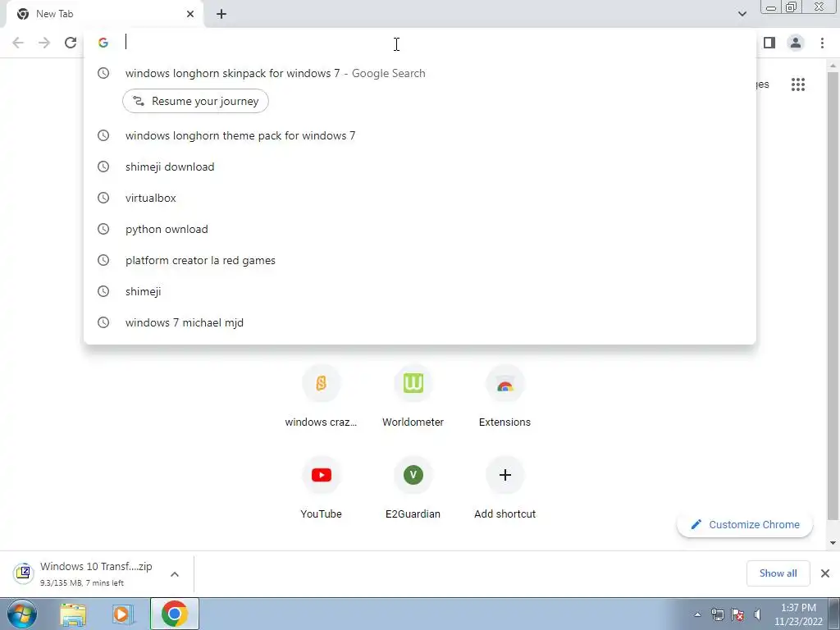
Task: Click the Show desktop strip
Action: 834,614
